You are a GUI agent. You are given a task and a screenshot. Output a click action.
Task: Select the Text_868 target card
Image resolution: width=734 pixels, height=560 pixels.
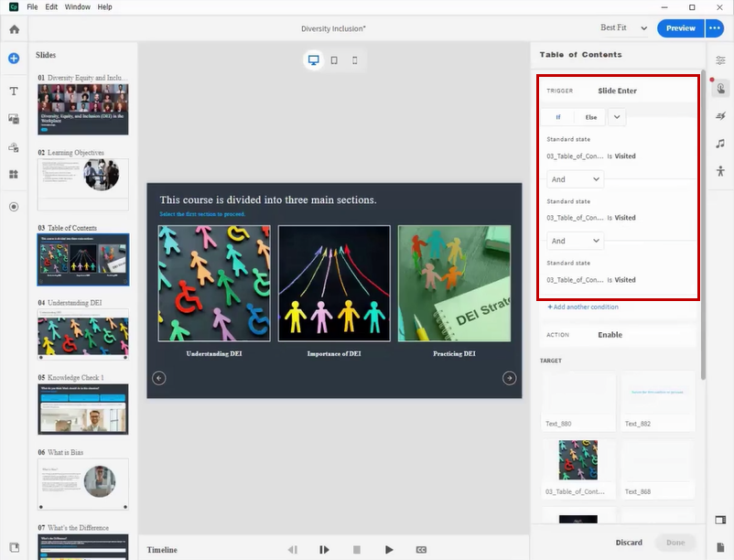pyautogui.click(x=658, y=468)
